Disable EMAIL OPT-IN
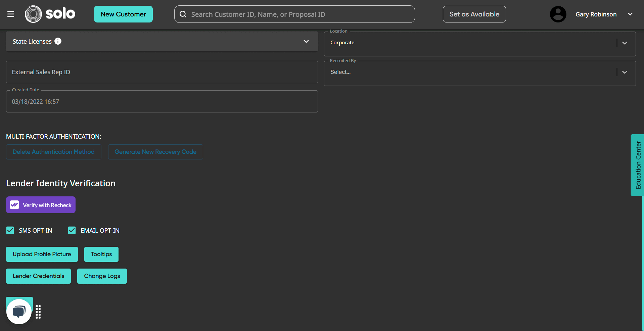The image size is (644, 331). [x=72, y=230]
